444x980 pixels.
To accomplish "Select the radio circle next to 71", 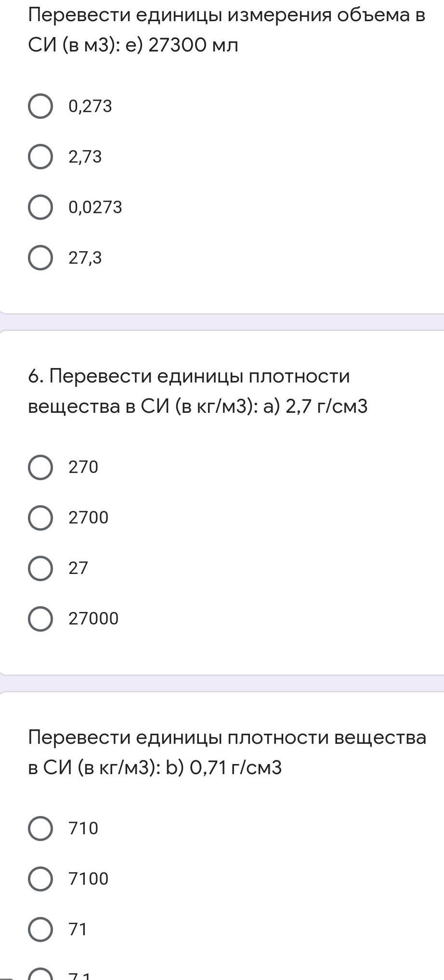I will click(40, 929).
